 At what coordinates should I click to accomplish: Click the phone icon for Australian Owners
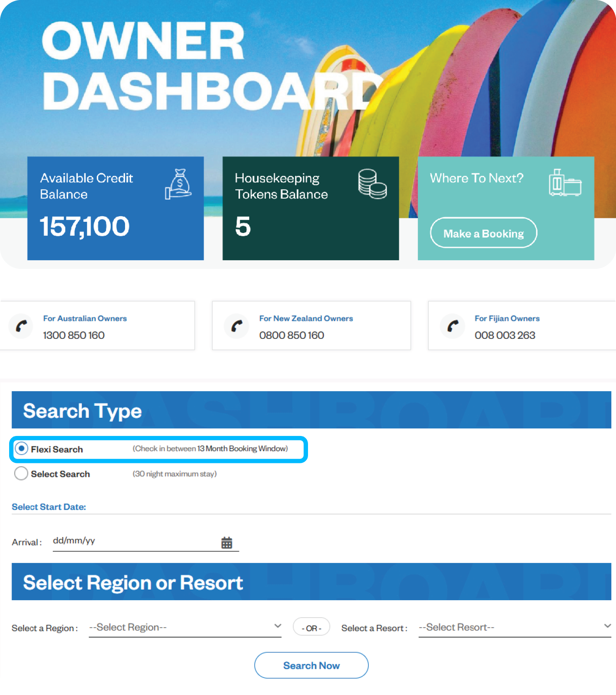pos(21,326)
